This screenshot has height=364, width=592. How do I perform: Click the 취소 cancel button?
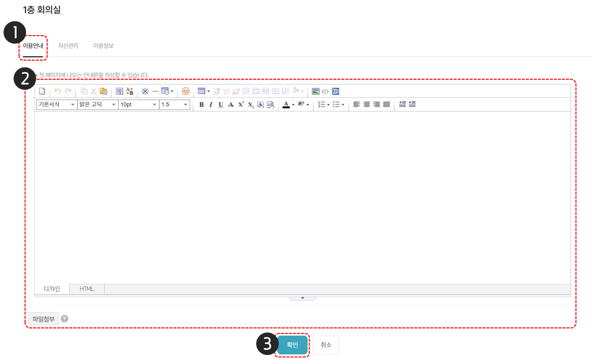tap(326, 345)
